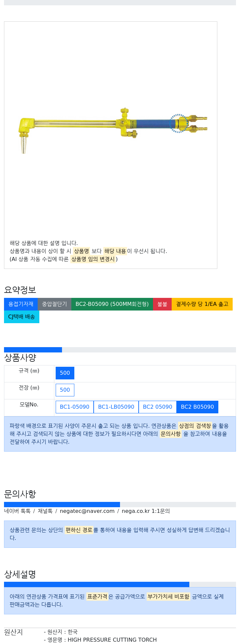Open nega.co.kr 1:1문의 link
The width and height of the screenshot is (240, 644).
[146, 511]
